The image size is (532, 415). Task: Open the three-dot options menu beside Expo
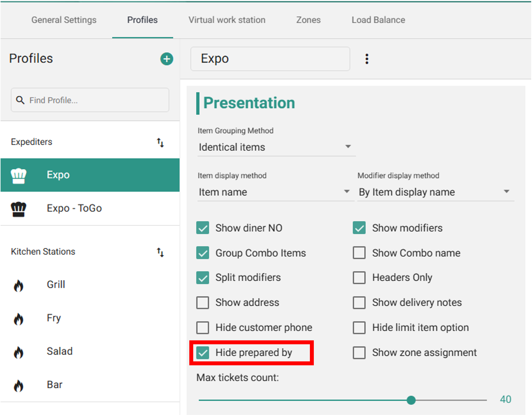367,59
